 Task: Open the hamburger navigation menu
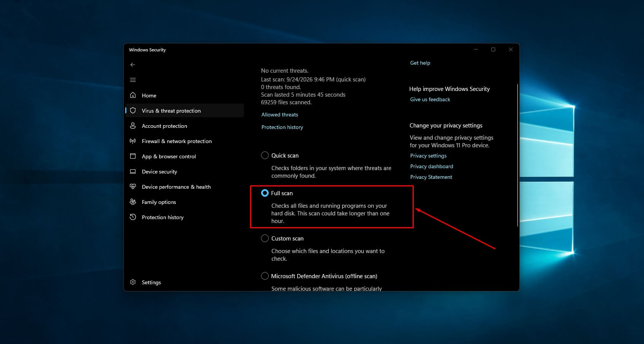coord(133,80)
